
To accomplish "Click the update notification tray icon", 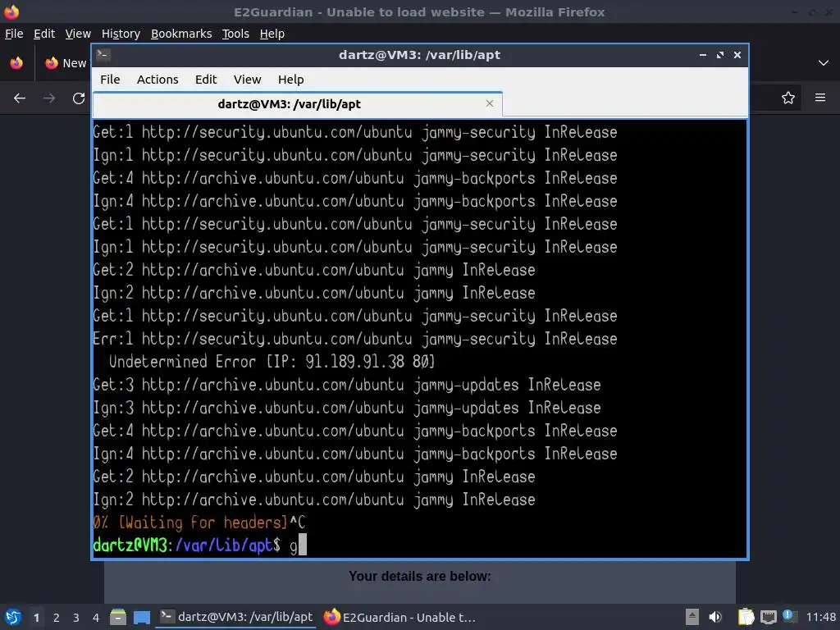I will pos(789,616).
